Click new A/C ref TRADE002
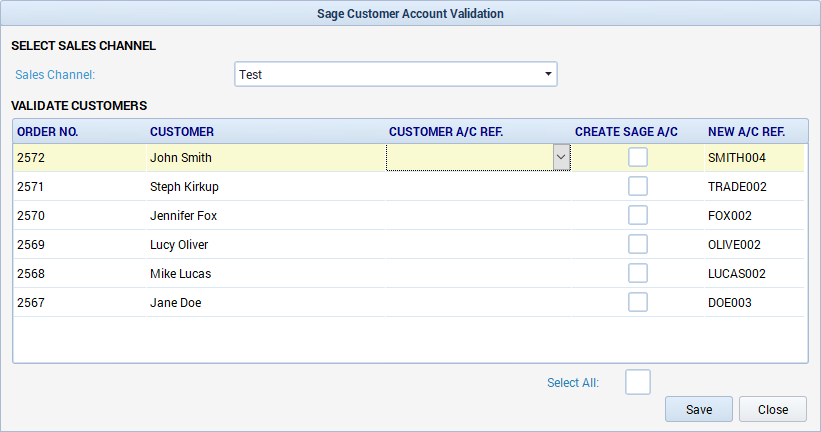 point(737,187)
